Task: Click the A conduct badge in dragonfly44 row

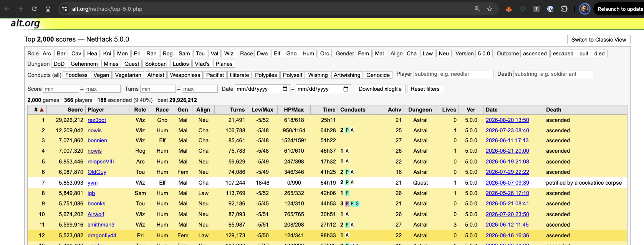Action: (x=347, y=235)
